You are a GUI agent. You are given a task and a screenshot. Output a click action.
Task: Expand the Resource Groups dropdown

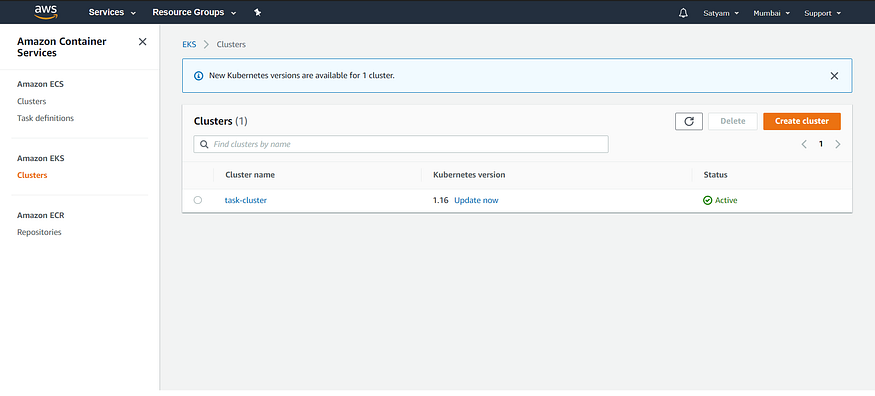(x=194, y=12)
